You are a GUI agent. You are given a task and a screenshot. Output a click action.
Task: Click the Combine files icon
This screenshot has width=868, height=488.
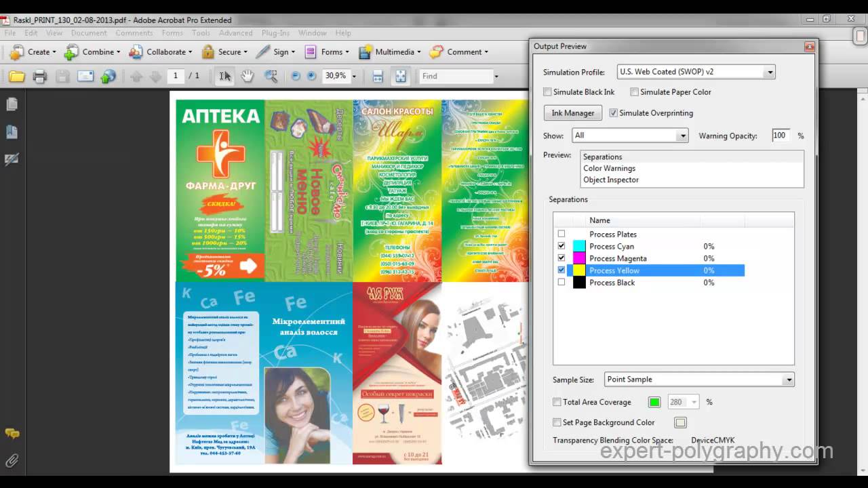coord(71,52)
